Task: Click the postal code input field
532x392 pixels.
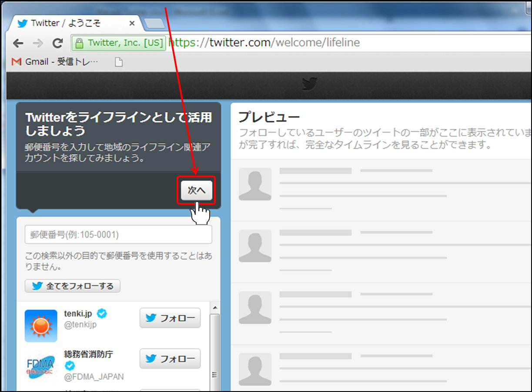Action: 118,235
